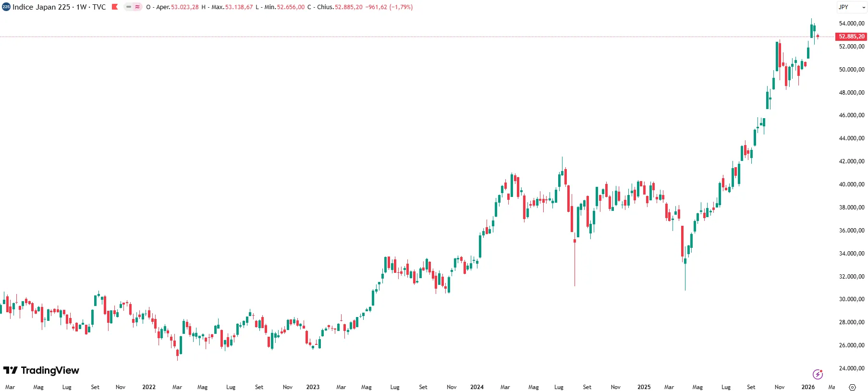Click the 24.000,00 price axis label
The height and width of the screenshot is (391, 868).
852,368
